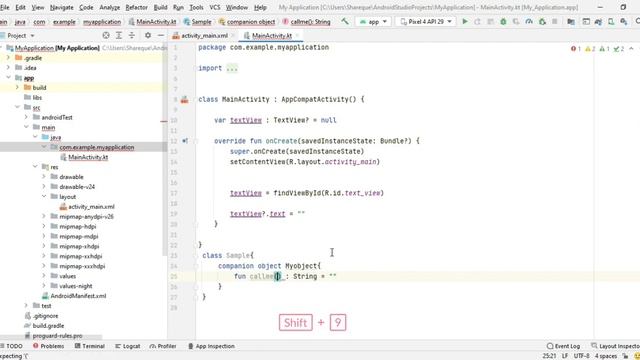Collapse the app module folder
The image size is (640, 360).
(x=8, y=78)
